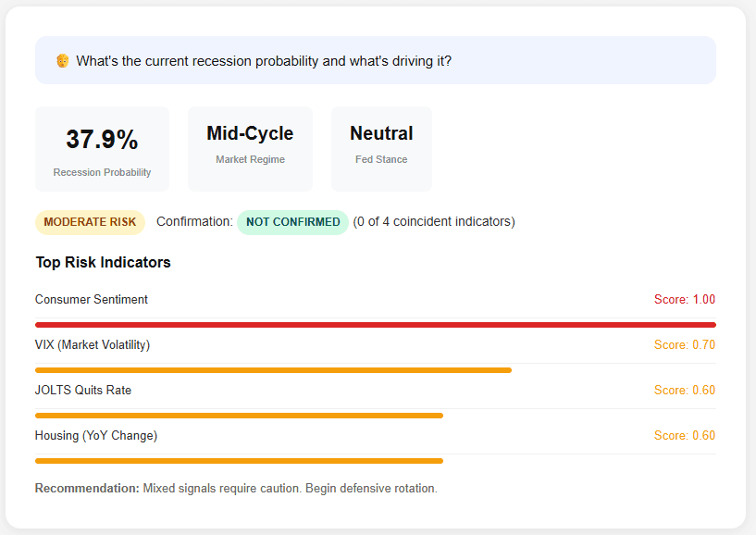Viewport: 756px width, 535px height.
Task: Select the 37.9% Recession Probability card
Action: pos(102,148)
